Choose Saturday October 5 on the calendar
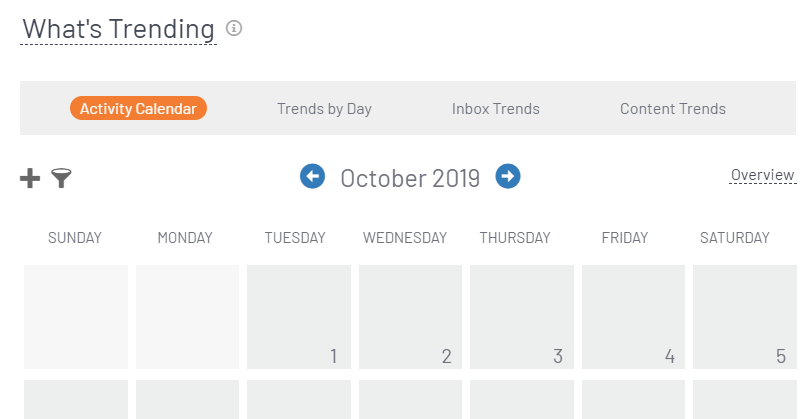The width and height of the screenshot is (803, 419). (x=744, y=316)
